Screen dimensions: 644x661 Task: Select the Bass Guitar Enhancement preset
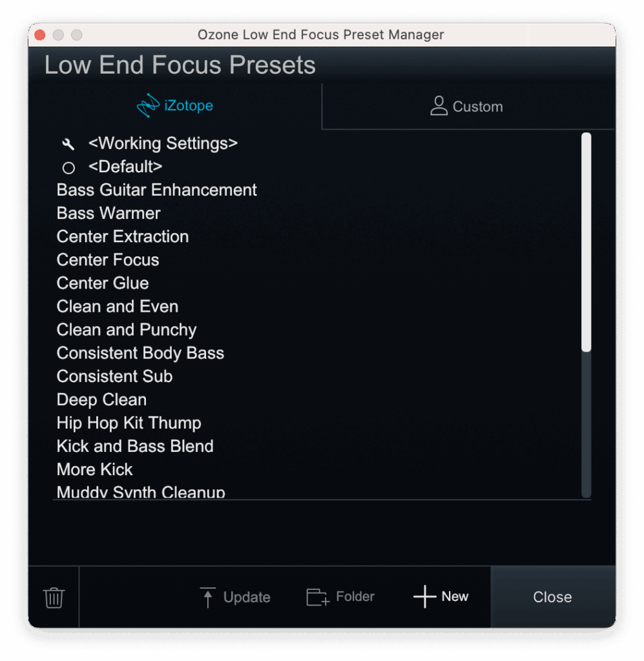pos(157,190)
